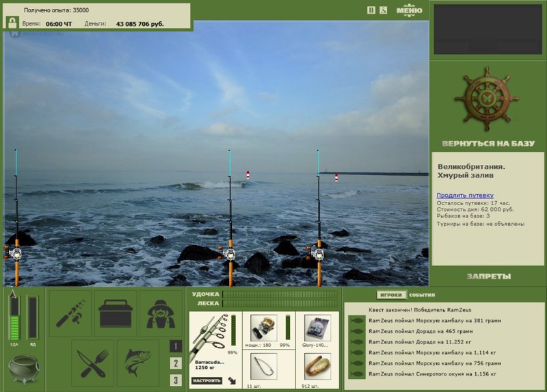Click the right fishing rod reel
This screenshot has width=547, height=392.
tap(317, 254)
